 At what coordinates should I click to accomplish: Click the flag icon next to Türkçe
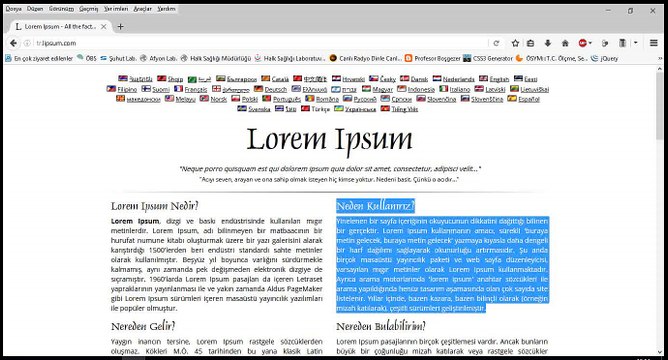pyautogui.click(x=305, y=109)
